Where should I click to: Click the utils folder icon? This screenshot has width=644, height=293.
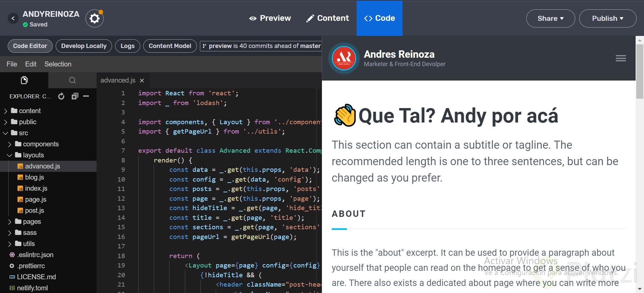coord(18,243)
